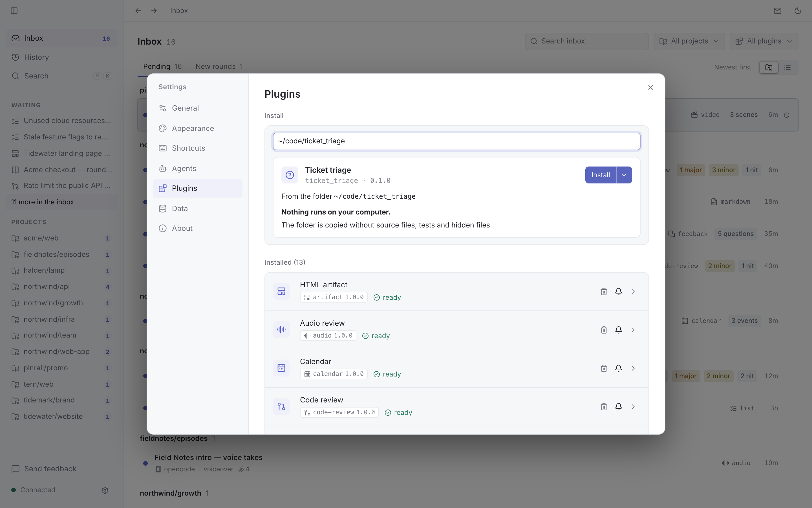Open About settings section
812x508 pixels.
(197, 229)
